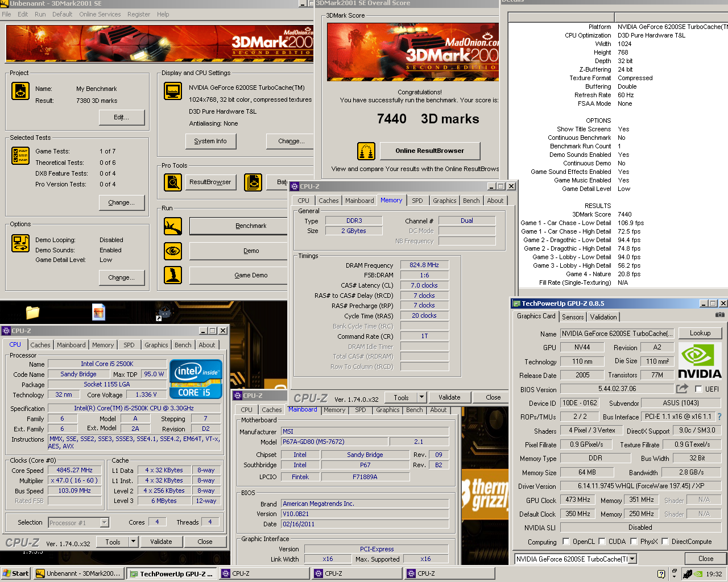
Task: Click the System Info button
Action: pyautogui.click(x=210, y=141)
